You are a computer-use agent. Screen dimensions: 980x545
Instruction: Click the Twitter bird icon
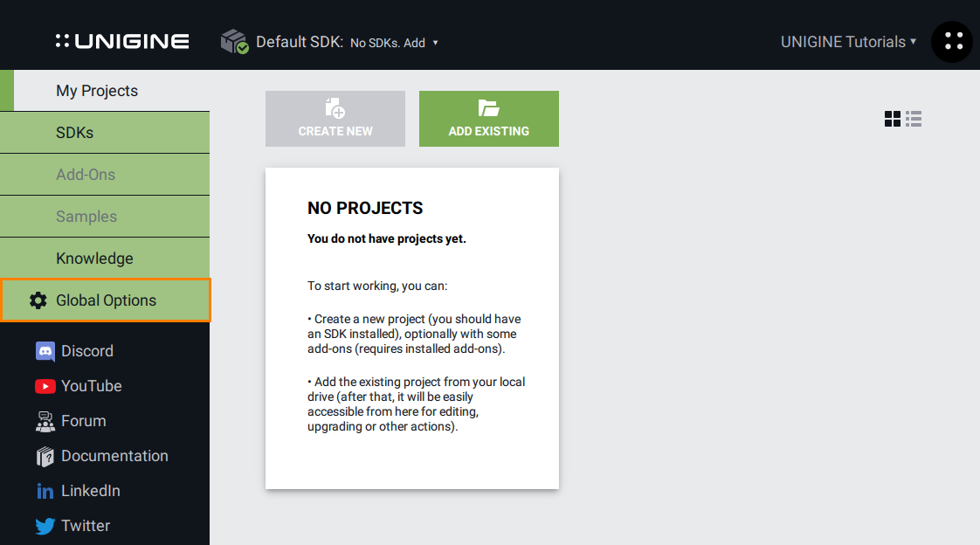pos(45,526)
